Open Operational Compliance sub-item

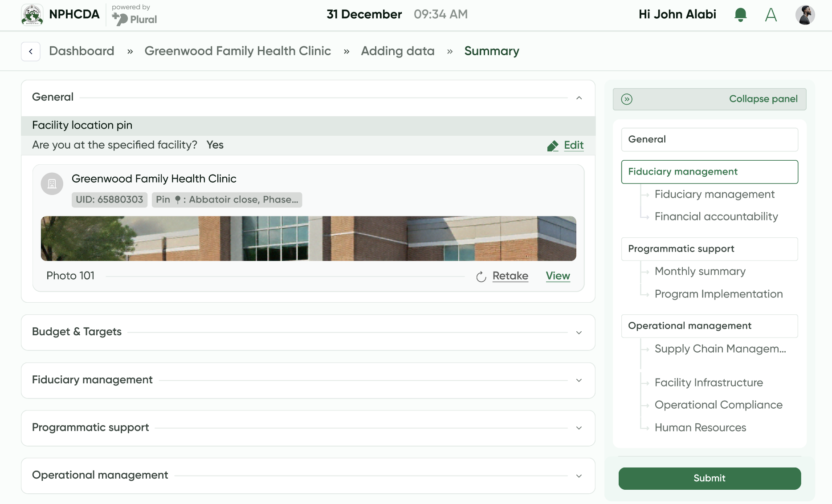click(718, 405)
